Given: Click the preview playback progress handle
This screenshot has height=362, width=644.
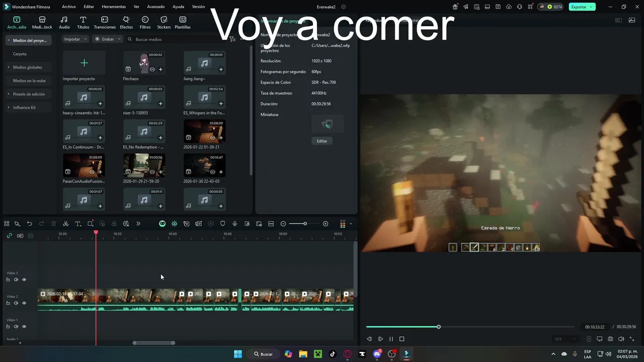Looking at the screenshot, I should pos(439,327).
